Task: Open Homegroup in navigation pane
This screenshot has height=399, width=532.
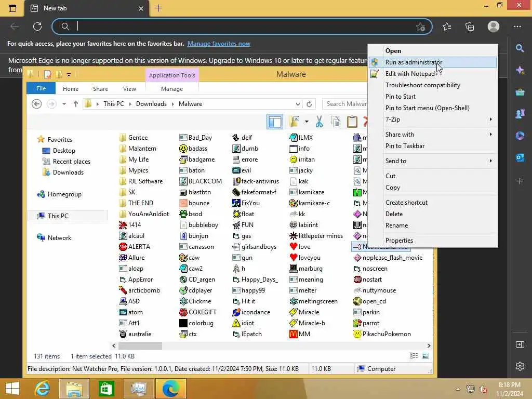Action: [x=64, y=194]
